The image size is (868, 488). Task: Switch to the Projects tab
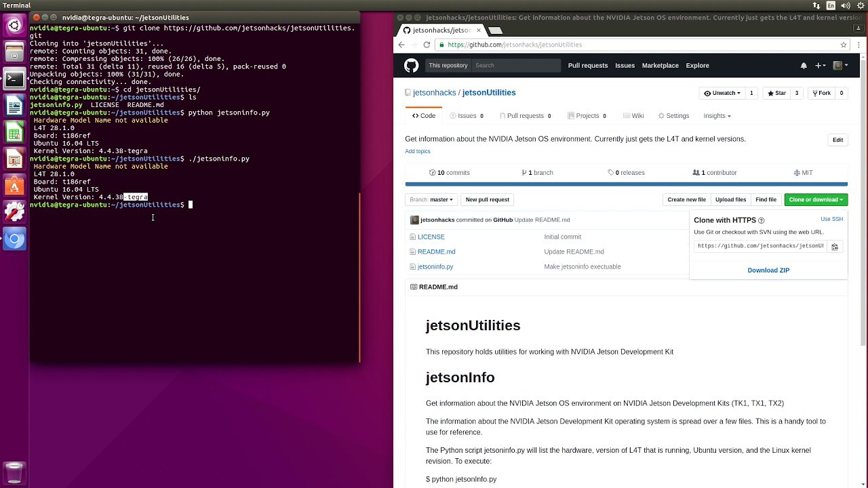click(x=587, y=116)
